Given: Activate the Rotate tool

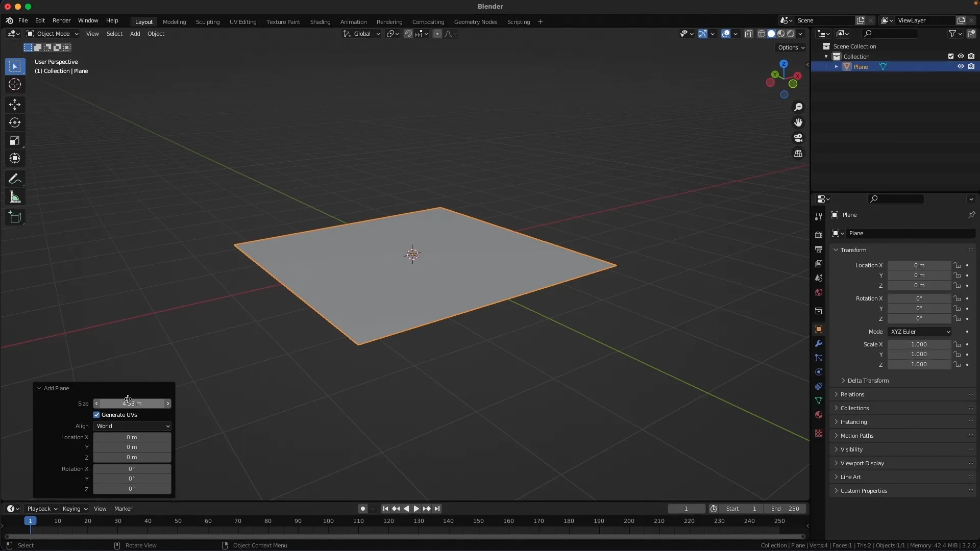Looking at the screenshot, I should tap(15, 122).
